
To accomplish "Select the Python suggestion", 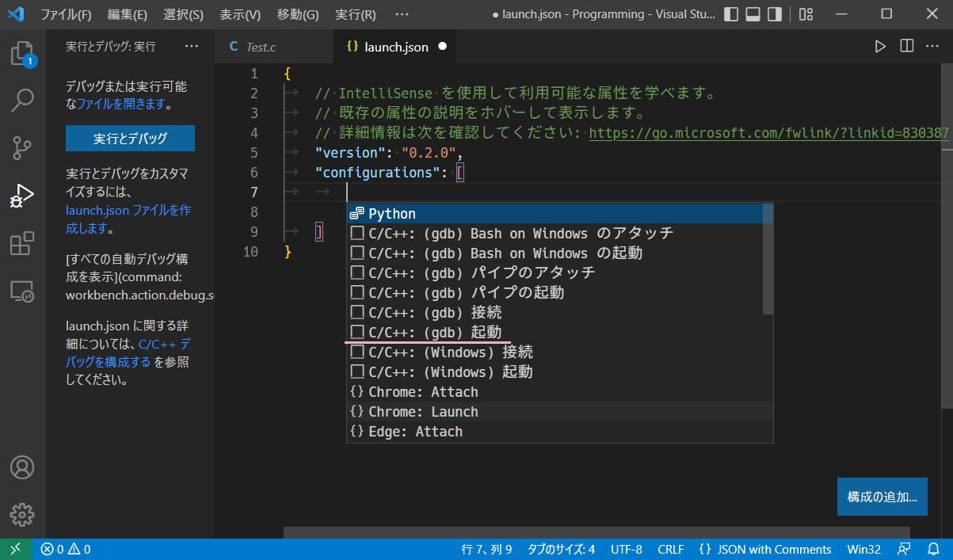I will 555,214.
